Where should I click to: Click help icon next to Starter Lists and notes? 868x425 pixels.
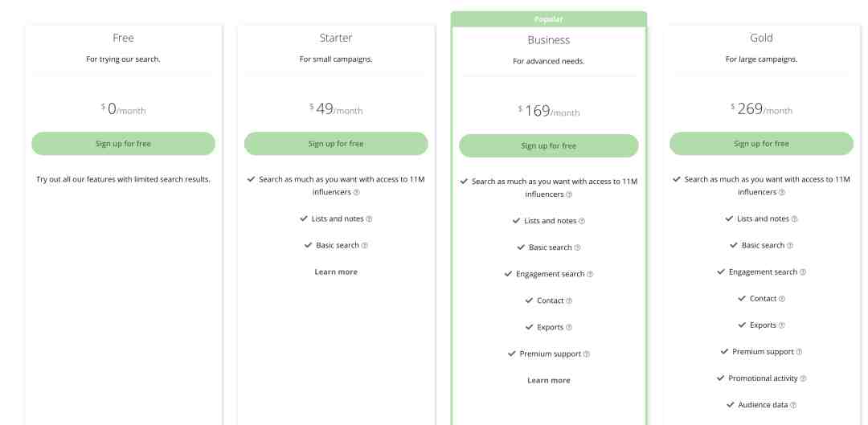click(369, 219)
